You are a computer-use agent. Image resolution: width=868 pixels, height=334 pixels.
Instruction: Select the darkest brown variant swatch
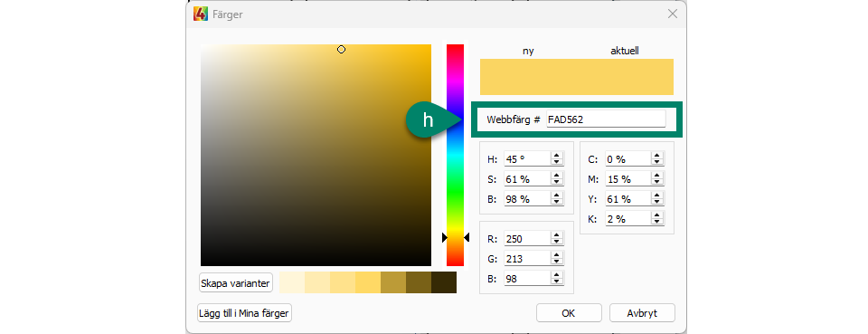click(444, 282)
